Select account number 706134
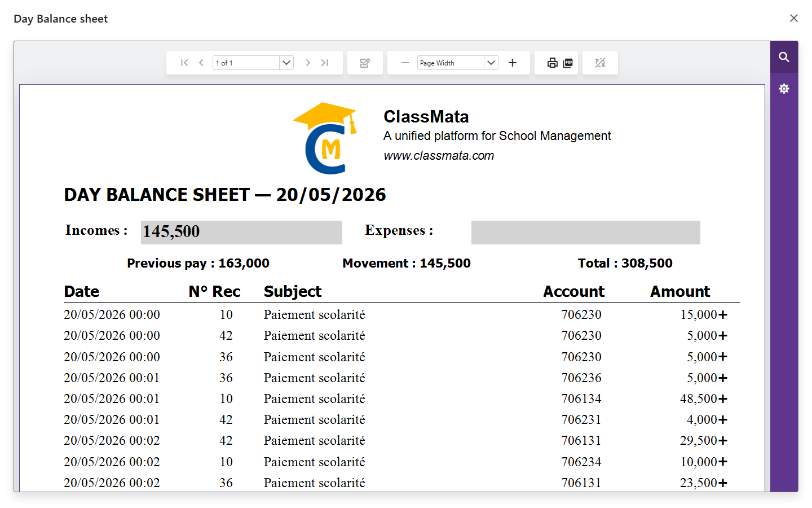Viewport: 812px width, 508px height. [581, 398]
